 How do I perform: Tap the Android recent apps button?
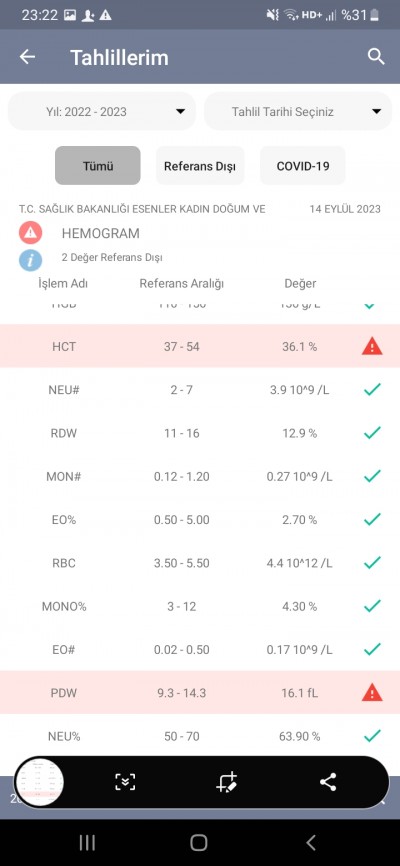[x=87, y=842]
